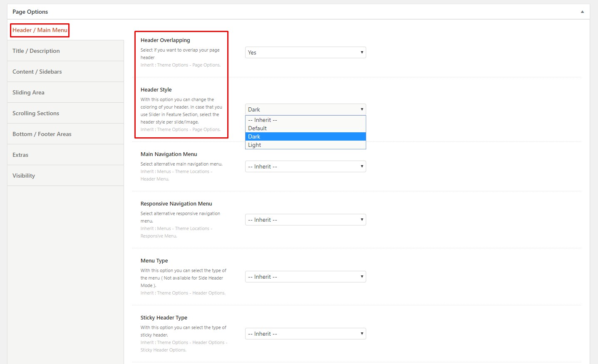Select the Light header style option
Image resolution: width=598 pixels, height=364 pixels.
tap(305, 145)
